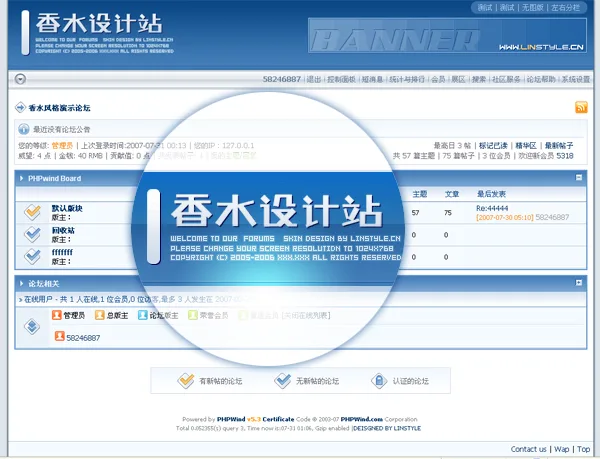Click 标记已读 link
The image size is (600, 459).
[x=493, y=145]
